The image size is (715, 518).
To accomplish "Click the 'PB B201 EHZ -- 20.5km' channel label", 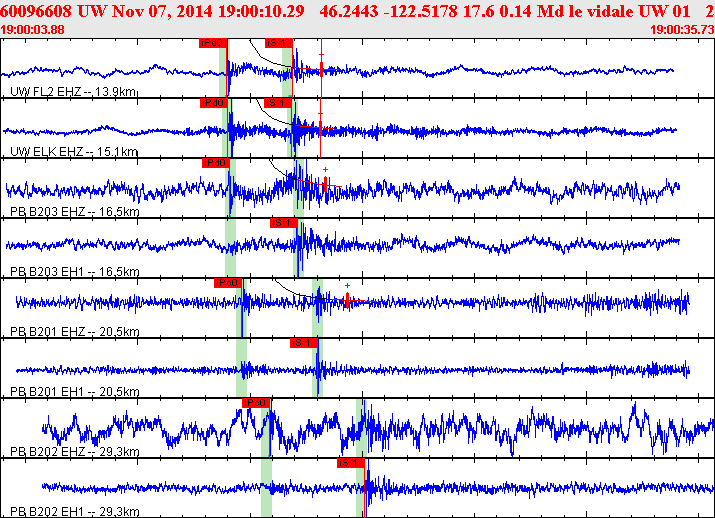I will (x=74, y=332).
